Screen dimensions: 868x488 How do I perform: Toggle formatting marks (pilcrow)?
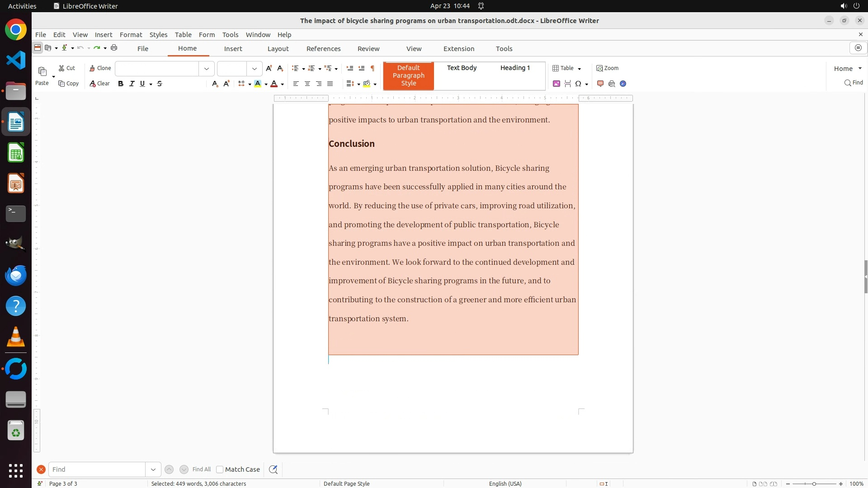pos(373,68)
